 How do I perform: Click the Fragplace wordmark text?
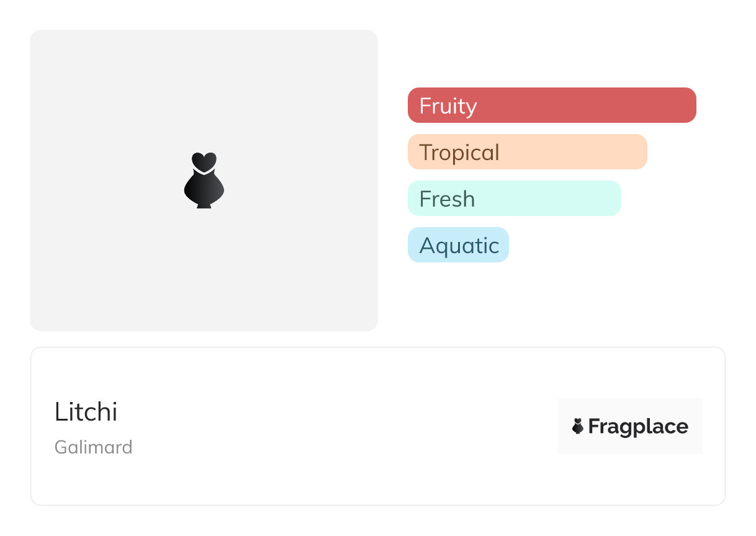point(638,427)
